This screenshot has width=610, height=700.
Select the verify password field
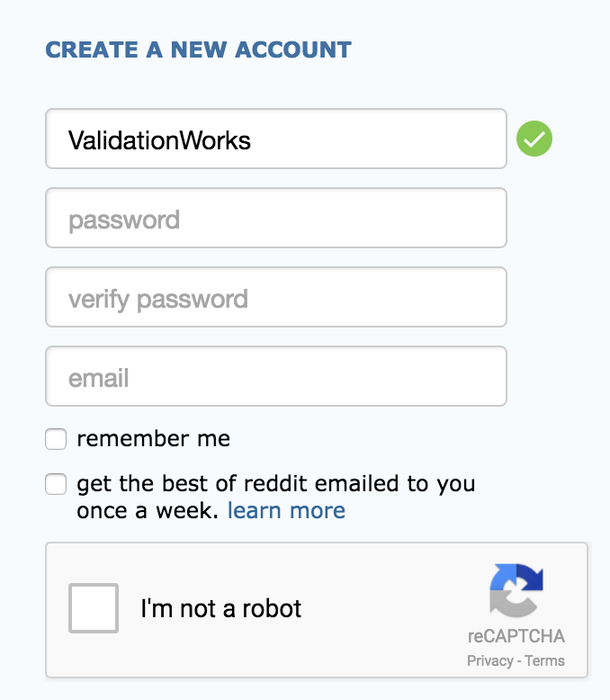pos(275,297)
